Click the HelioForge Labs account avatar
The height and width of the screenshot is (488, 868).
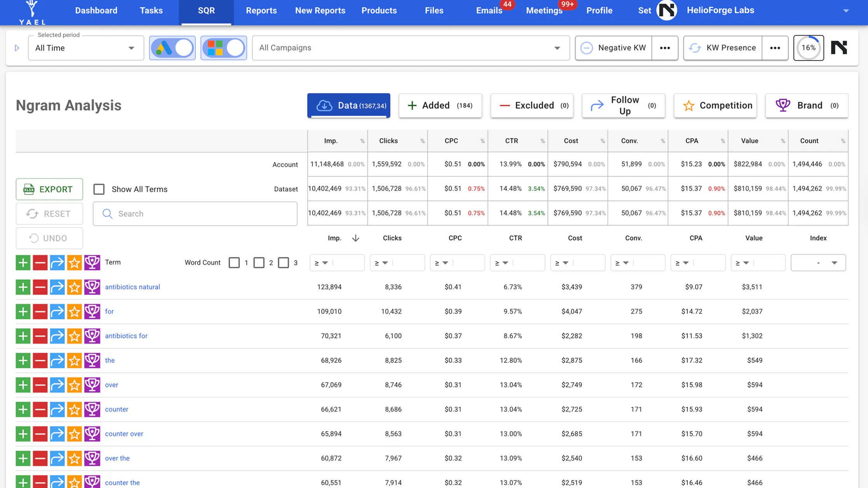(667, 10)
